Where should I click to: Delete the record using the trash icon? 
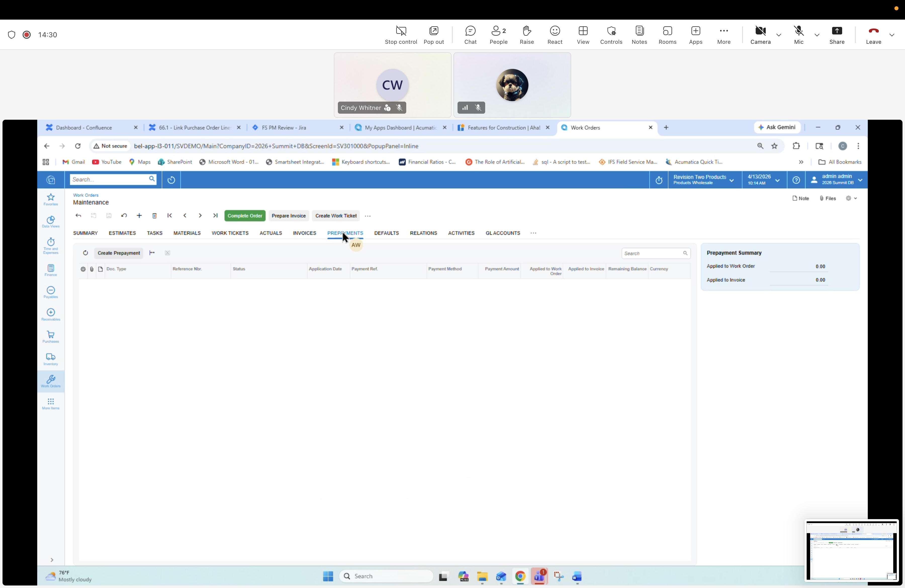pyautogui.click(x=154, y=216)
